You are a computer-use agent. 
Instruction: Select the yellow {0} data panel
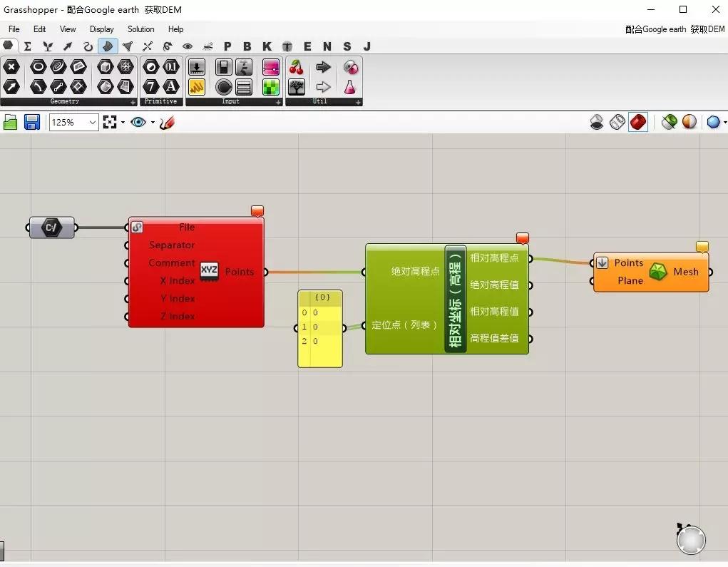320,329
